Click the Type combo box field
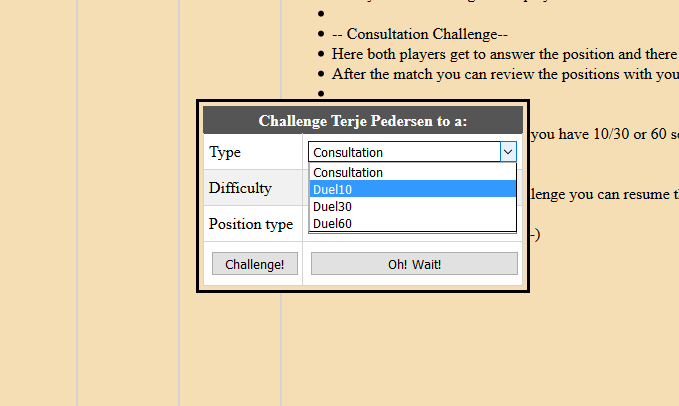The height and width of the screenshot is (406, 679). click(412, 152)
